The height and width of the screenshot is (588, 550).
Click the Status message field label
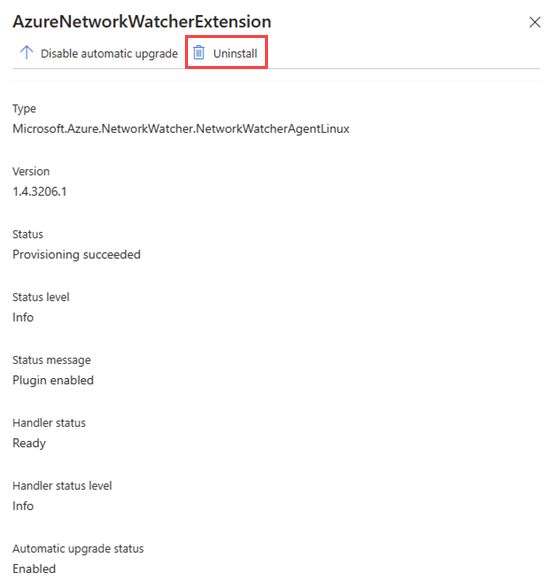(x=52, y=360)
